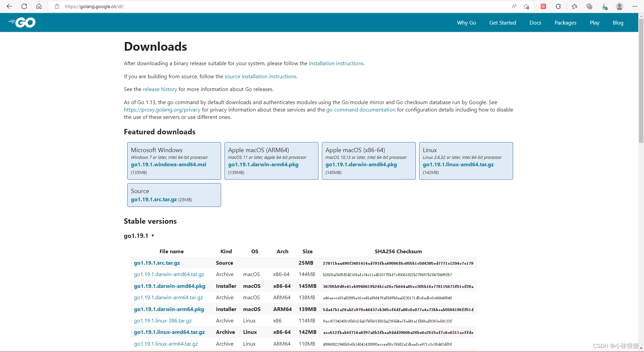Click the page vertical scrollbar thumb
Viewport: 644px width, 352px height.
[x=641, y=81]
